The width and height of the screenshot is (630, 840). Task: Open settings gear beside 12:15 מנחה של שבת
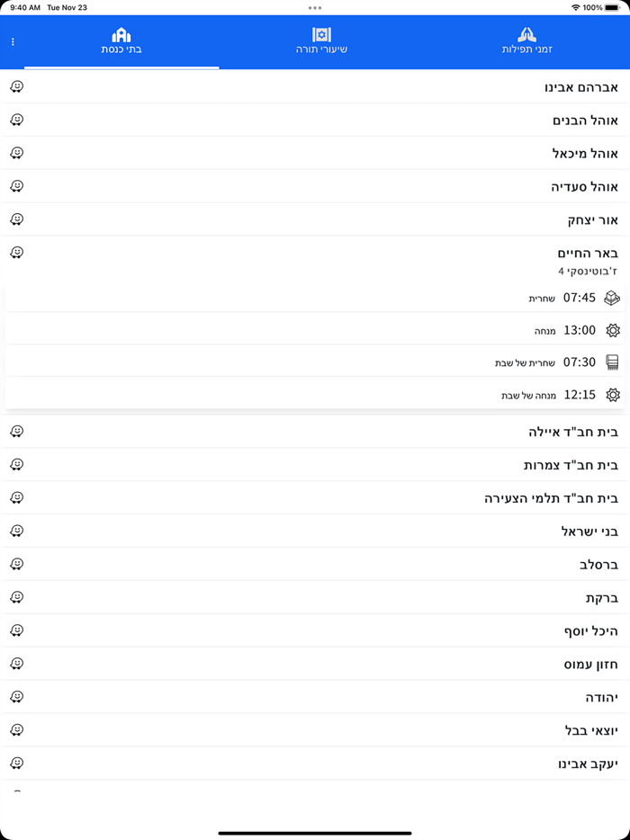pyautogui.click(x=613, y=394)
